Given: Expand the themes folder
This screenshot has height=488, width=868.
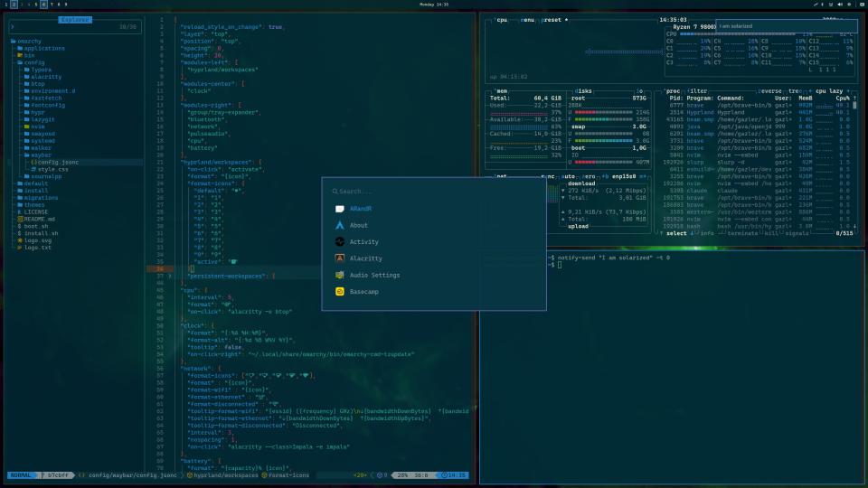Looking at the screenshot, I should coord(31,205).
